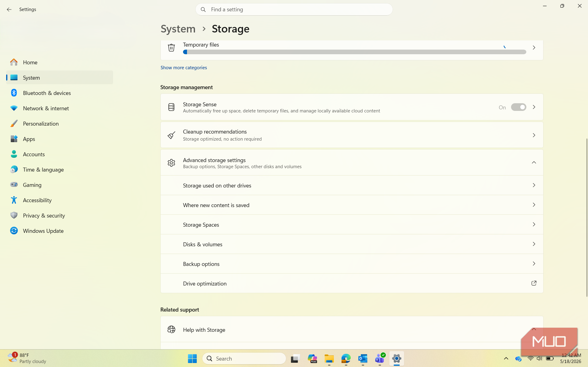This screenshot has height=367, width=588.
Task: Click the Find a setting search box
Action: 294,9
